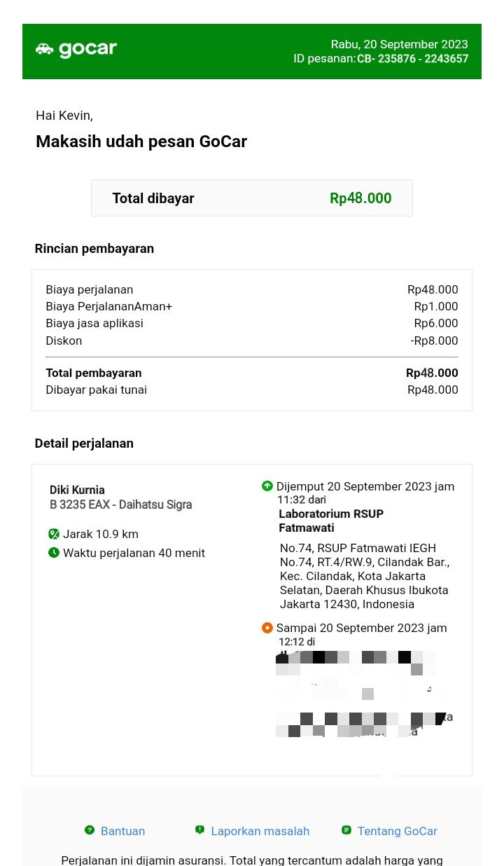Image resolution: width=504 pixels, height=866 pixels.
Task: Click the green pickup arrow icon
Action: pos(267,486)
